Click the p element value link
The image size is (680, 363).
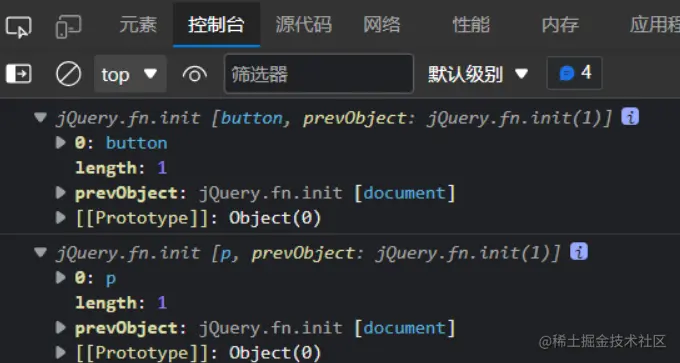coord(111,278)
